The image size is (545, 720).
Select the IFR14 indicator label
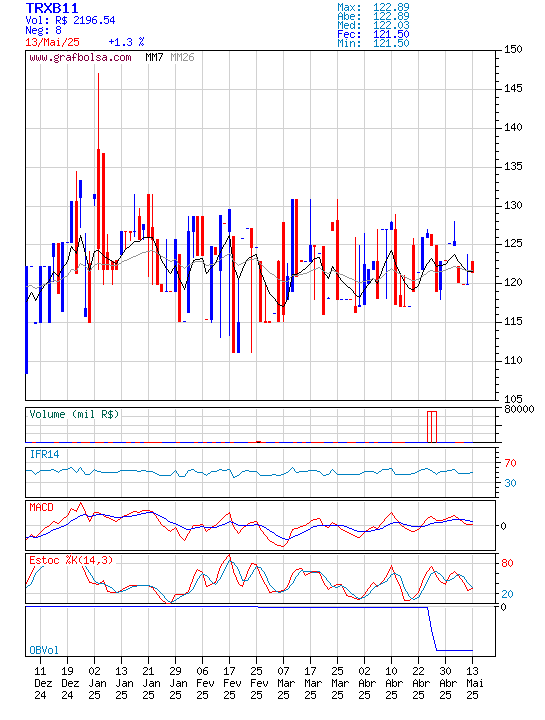(x=45, y=454)
